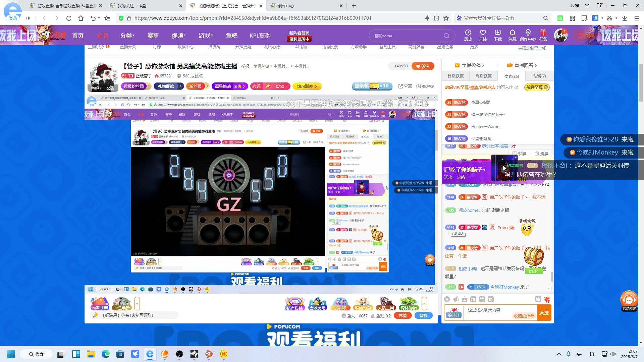Viewport: 644px width, 362px height.
Task: Click the volume icon in system tray
Action: point(613,354)
